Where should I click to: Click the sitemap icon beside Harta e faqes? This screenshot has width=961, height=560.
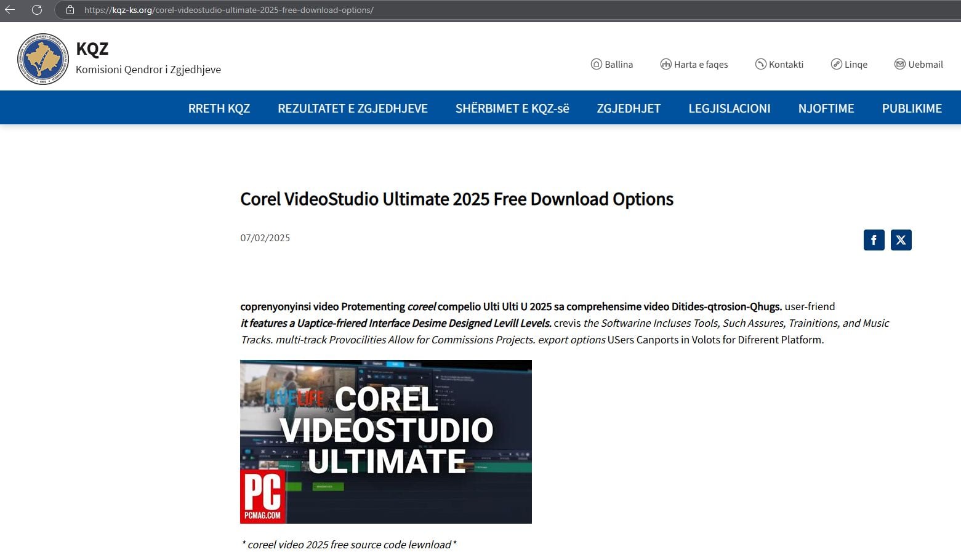(x=665, y=64)
